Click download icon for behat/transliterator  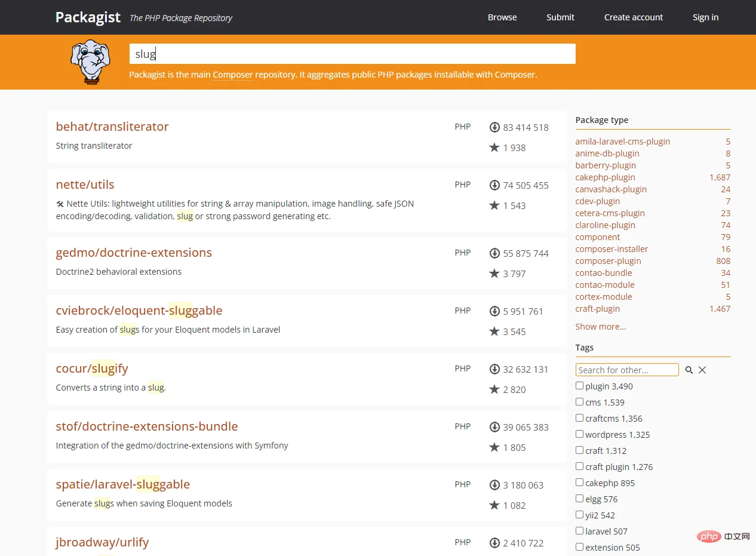[x=494, y=127]
